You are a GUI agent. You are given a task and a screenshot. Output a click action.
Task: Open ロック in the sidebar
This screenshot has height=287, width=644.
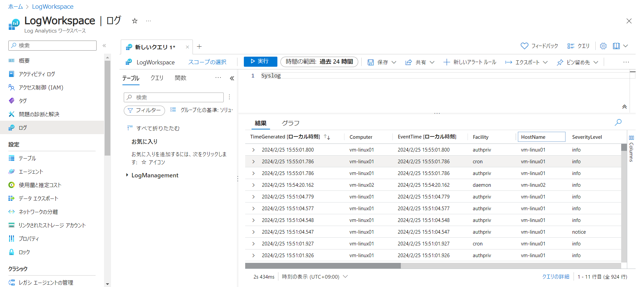pos(24,252)
